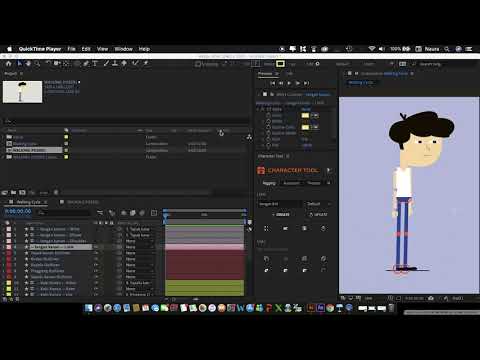Toggle first pane switch at timeline bottom-left
Image resolution: width=480 pixels, height=360 pixels.
click(x=5, y=299)
